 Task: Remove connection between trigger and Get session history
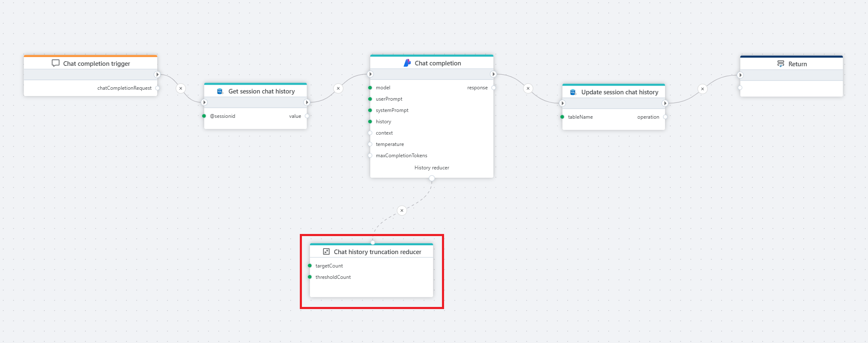(181, 88)
